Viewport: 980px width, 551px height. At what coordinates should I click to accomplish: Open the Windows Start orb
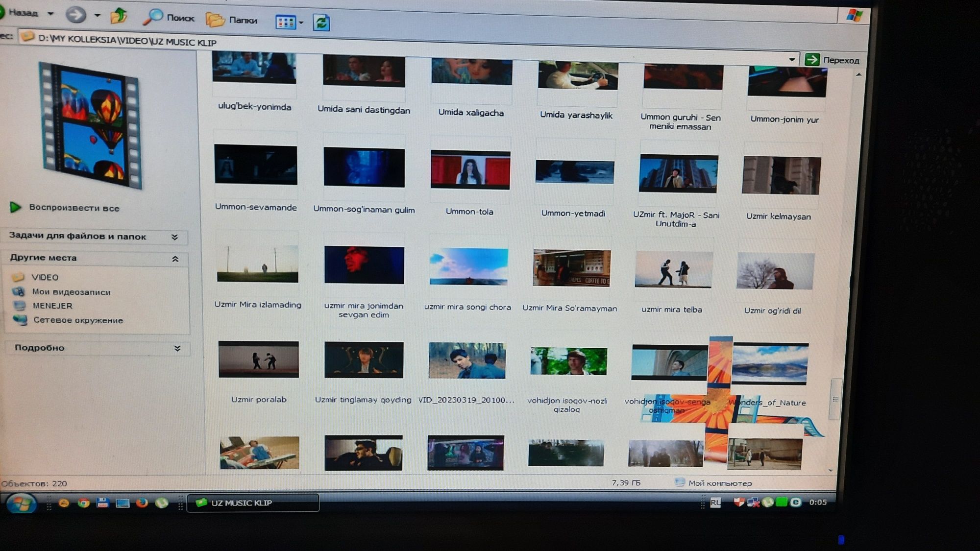click(21, 503)
